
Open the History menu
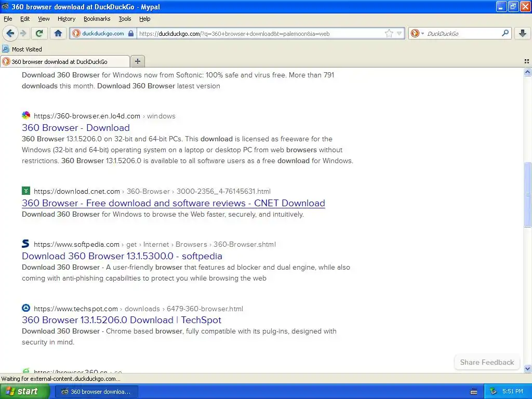coord(66,19)
